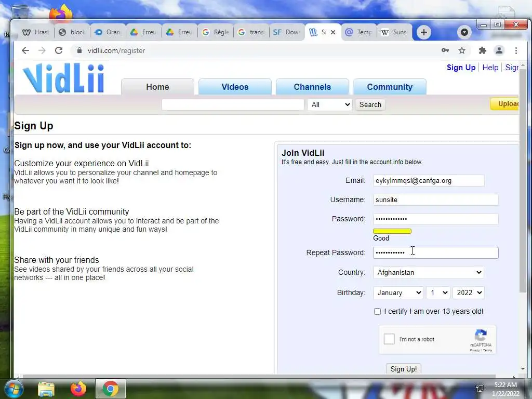Click the forward navigation arrow

42,50
